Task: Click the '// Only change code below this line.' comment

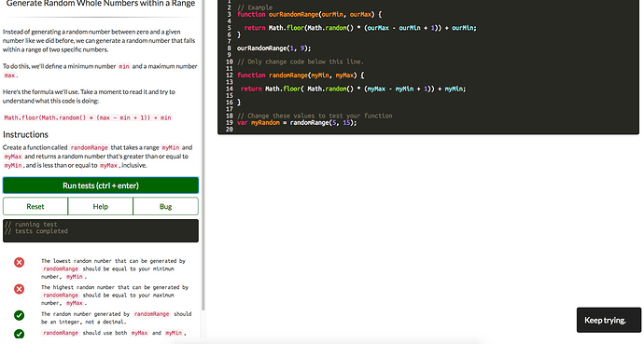Action: click(x=301, y=62)
